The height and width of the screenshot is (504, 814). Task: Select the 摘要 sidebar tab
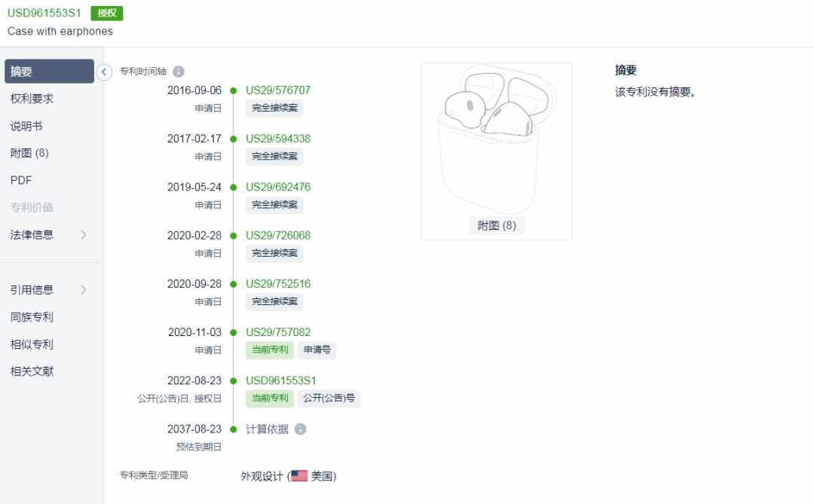(49, 71)
